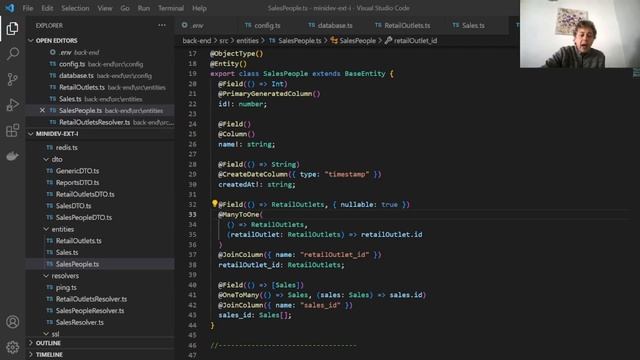Click SalesPeople.ts in breadcrumb path
This screenshot has height=360, width=640.
pos(295,40)
